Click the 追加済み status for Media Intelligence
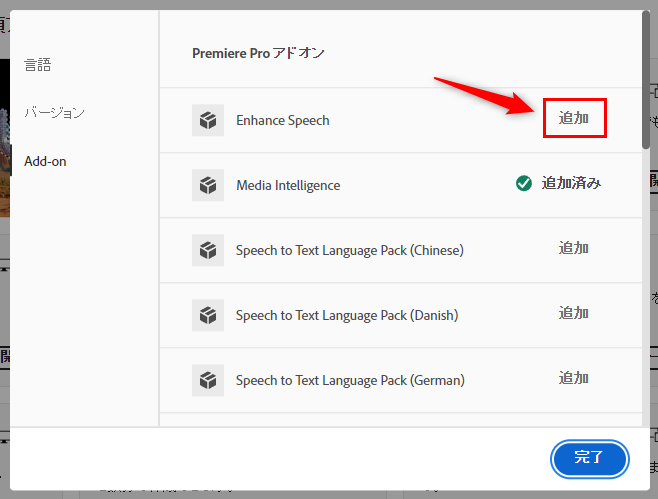The image size is (658, 499). click(571, 183)
